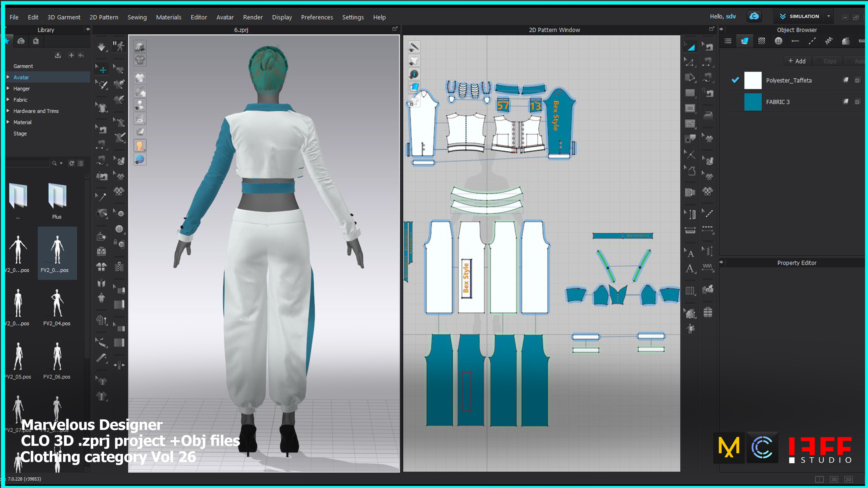This screenshot has width=868, height=488.
Task: Click the teal FABRIC 3 color swatch
Action: point(753,102)
